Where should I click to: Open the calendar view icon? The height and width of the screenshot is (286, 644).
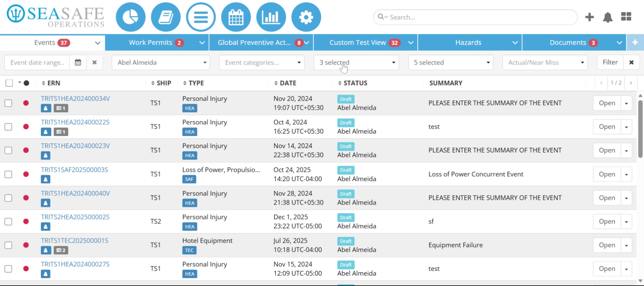(x=236, y=17)
